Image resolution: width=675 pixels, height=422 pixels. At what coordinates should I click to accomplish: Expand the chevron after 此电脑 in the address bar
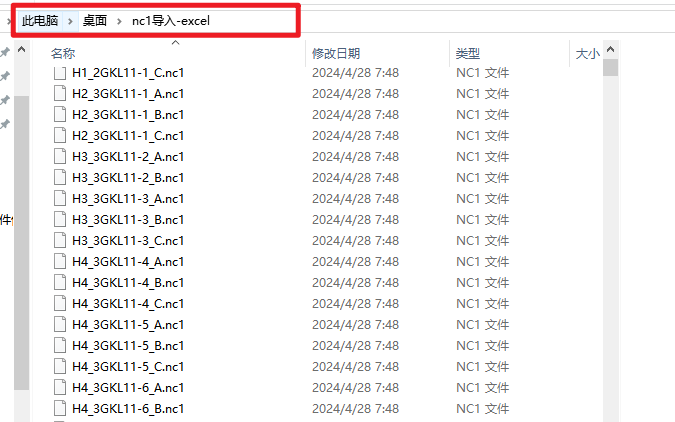pos(70,21)
